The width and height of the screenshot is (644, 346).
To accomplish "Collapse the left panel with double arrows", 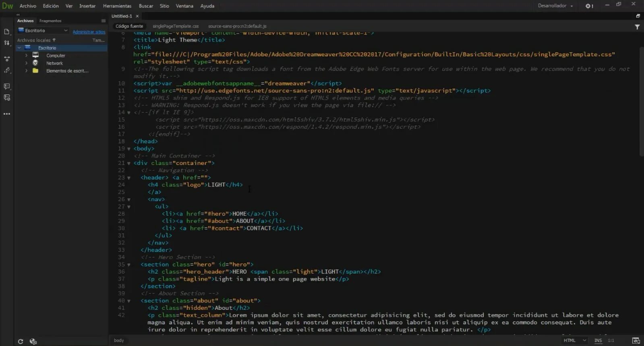I will pyautogui.click(x=18, y=15).
